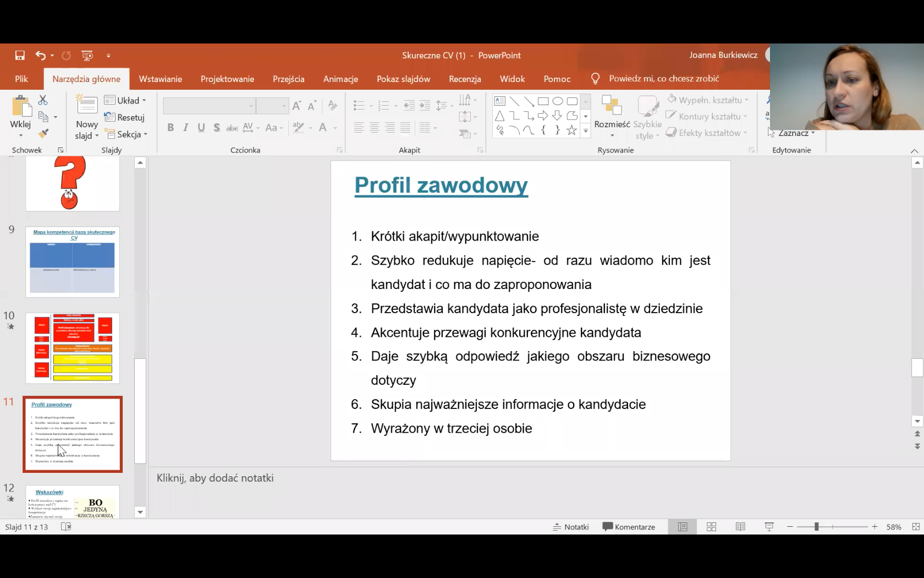Click the Rozmieść arrange button

[x=612, y=117]
